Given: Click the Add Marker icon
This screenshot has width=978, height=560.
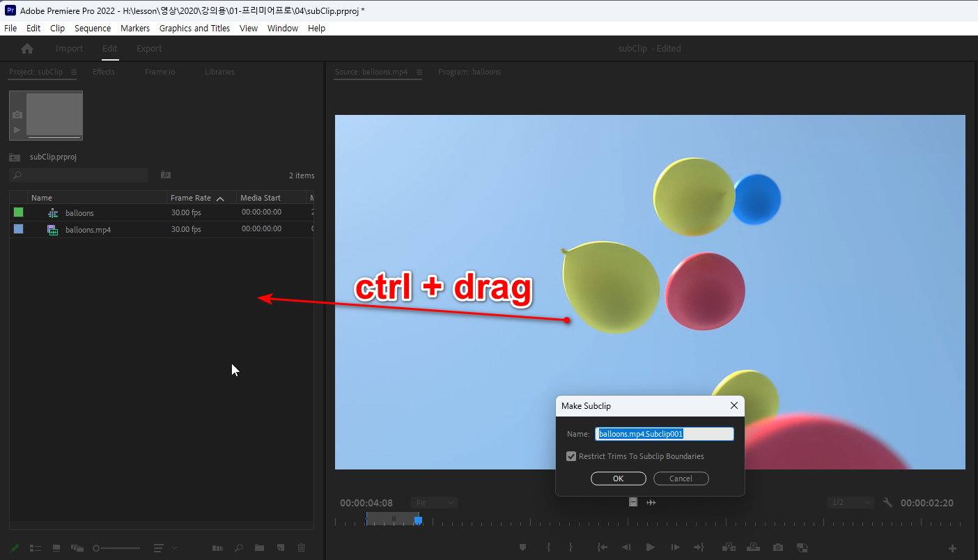Looking at the screenshot, I should coord(522,547).
